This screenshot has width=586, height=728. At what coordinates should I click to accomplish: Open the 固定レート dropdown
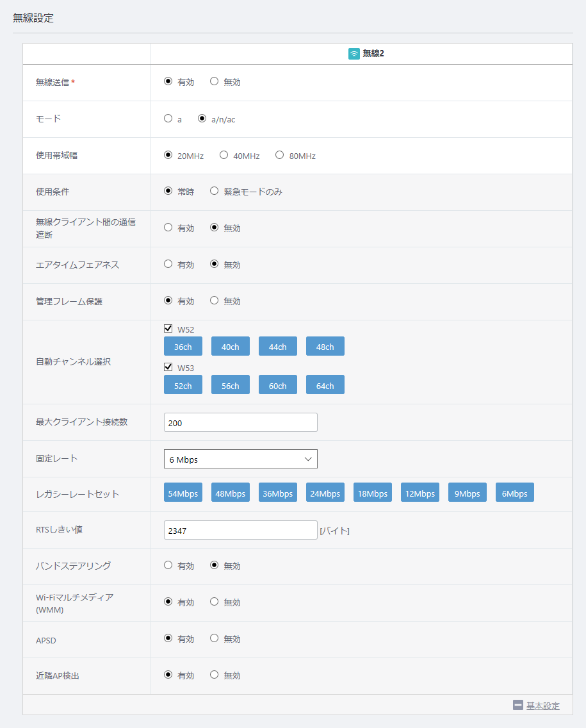point(240,459)
